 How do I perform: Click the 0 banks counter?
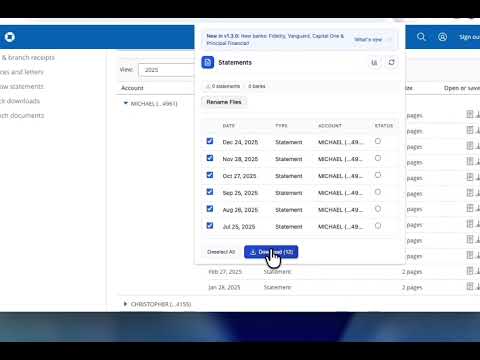pos(257,86)
